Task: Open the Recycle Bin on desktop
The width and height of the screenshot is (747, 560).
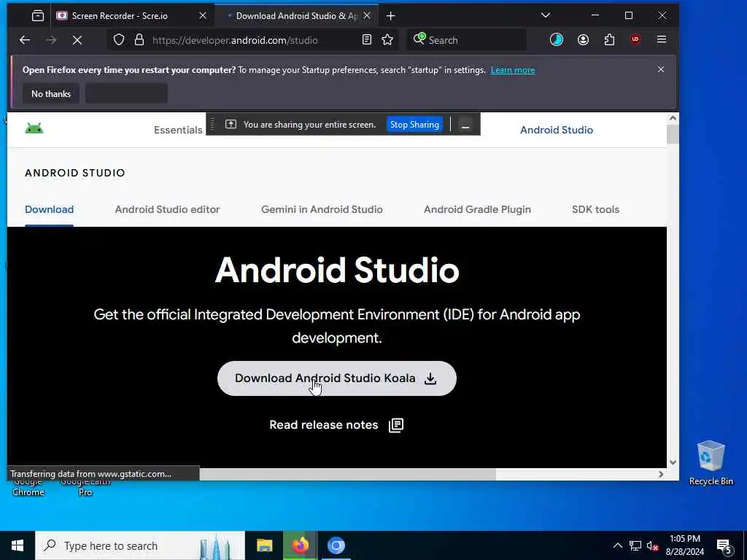Action: point(711,462)
